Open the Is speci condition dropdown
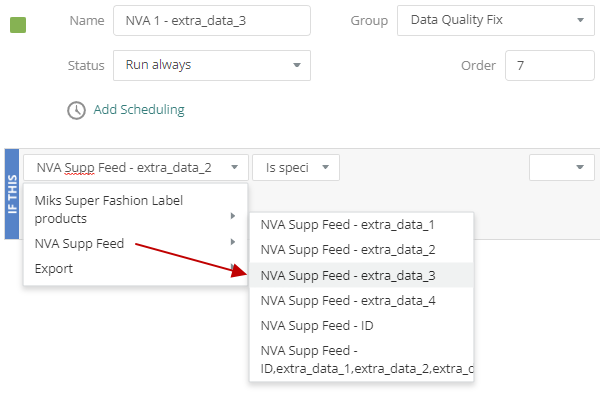Image resolution: width=600 pixels, height=400 pixels. point(296,168)
